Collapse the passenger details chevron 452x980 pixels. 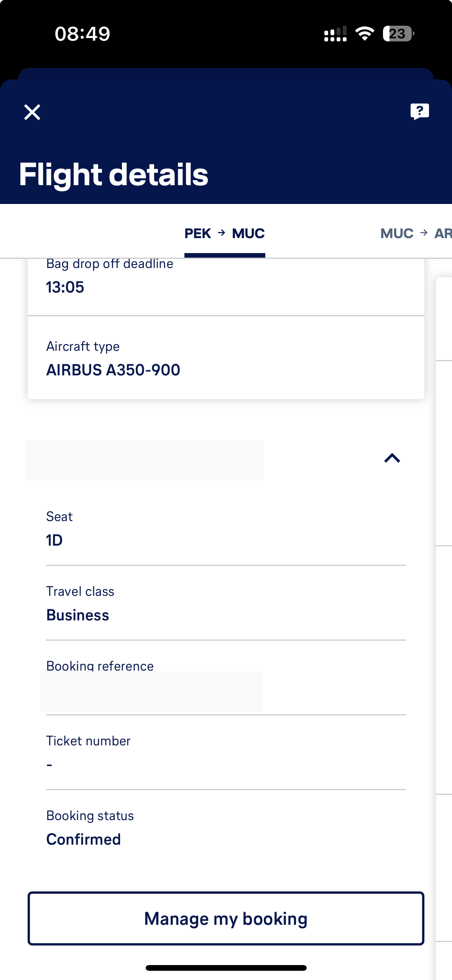click(392, 458)
